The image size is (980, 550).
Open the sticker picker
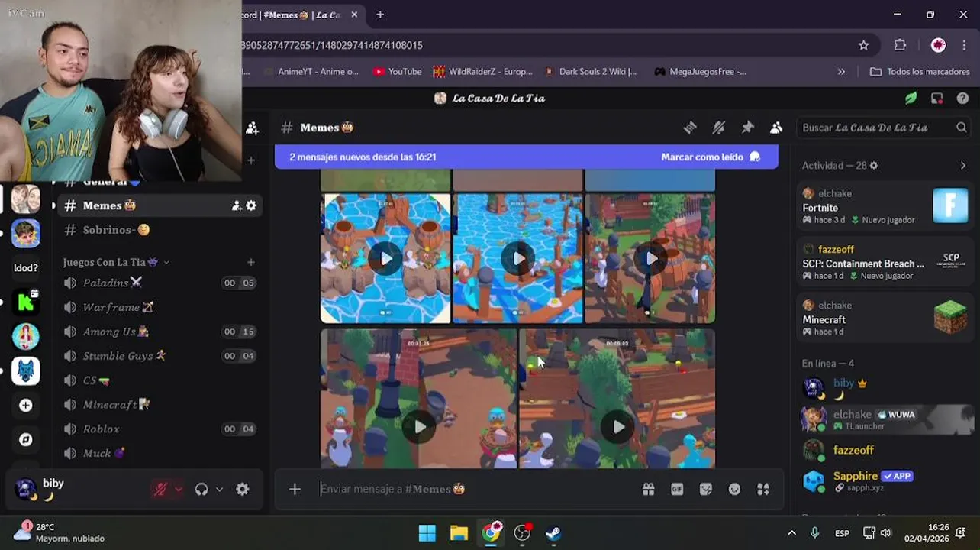[x=706, y=489]
